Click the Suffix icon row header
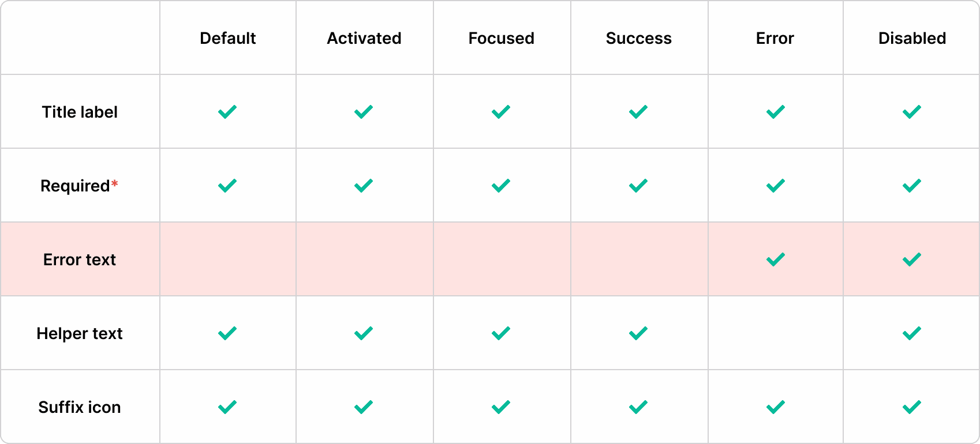This screenshot has width=980, height=444. 80,407
